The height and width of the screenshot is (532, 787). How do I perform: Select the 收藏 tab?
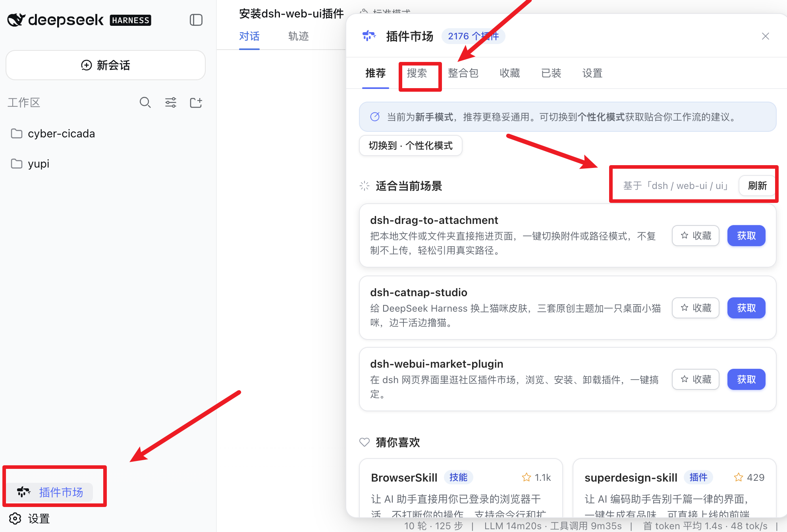510,73
